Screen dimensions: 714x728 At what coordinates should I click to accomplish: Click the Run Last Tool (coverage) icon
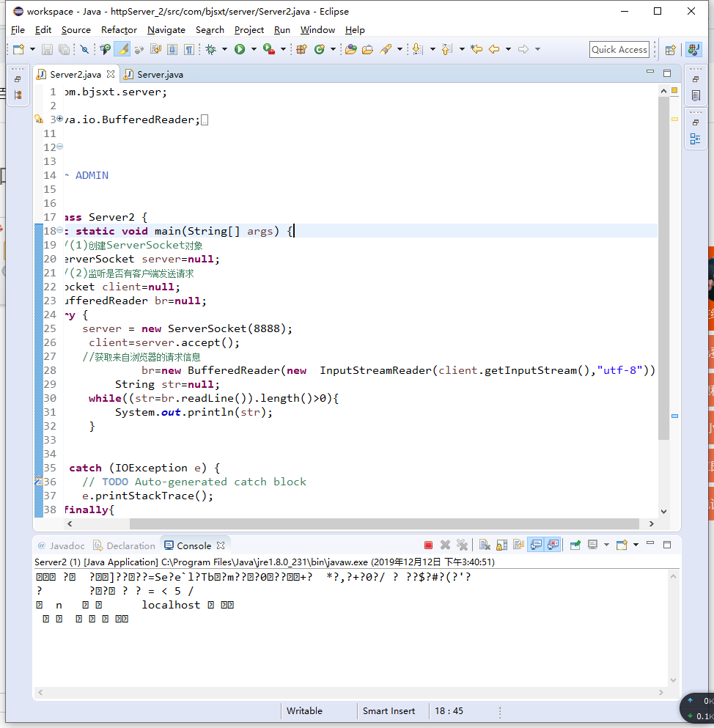269,49
